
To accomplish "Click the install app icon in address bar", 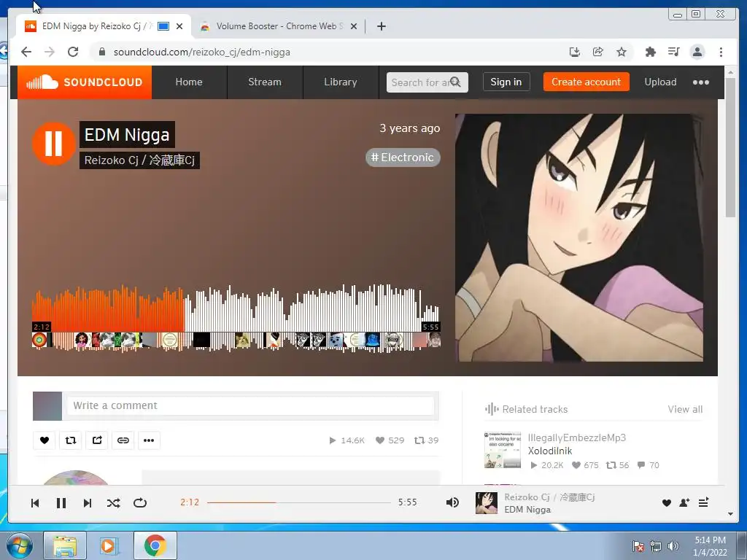I will click(575, 52).
